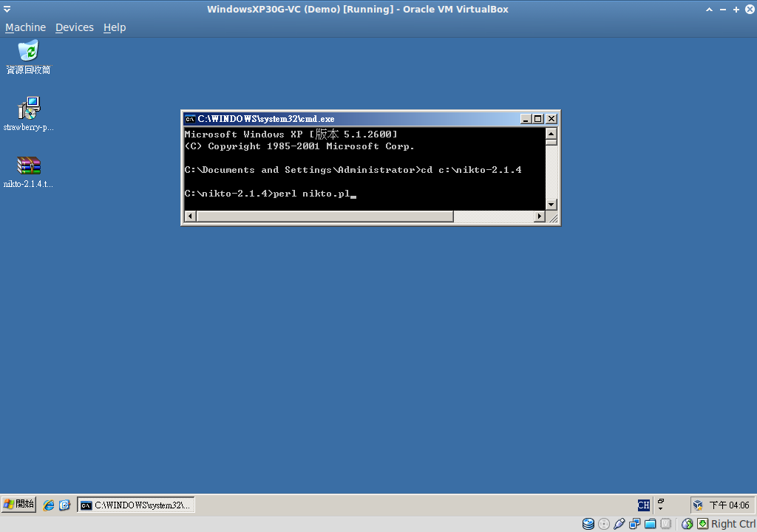This screenshot has width=757, height=532.
Task: Click the VirtualBox network status icon
Action: (x=634, y=524)
